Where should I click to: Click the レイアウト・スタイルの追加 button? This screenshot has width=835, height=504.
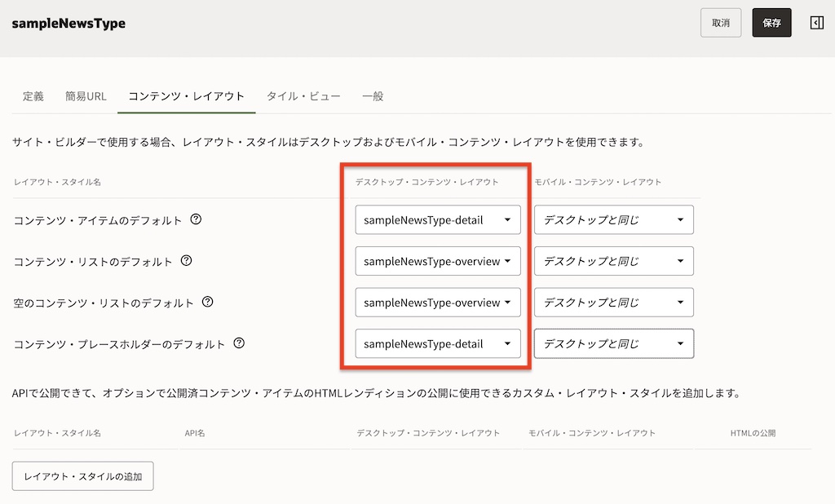click(83, 476)
